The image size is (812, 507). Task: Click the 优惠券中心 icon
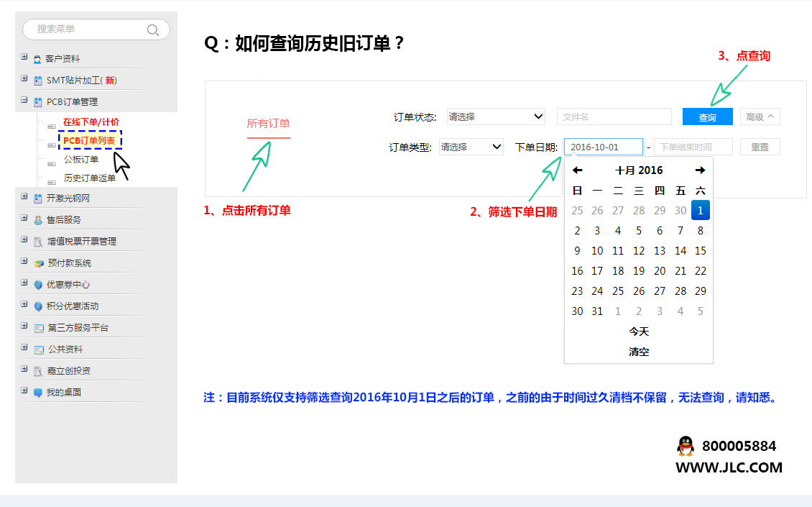(x=38, y=285)
